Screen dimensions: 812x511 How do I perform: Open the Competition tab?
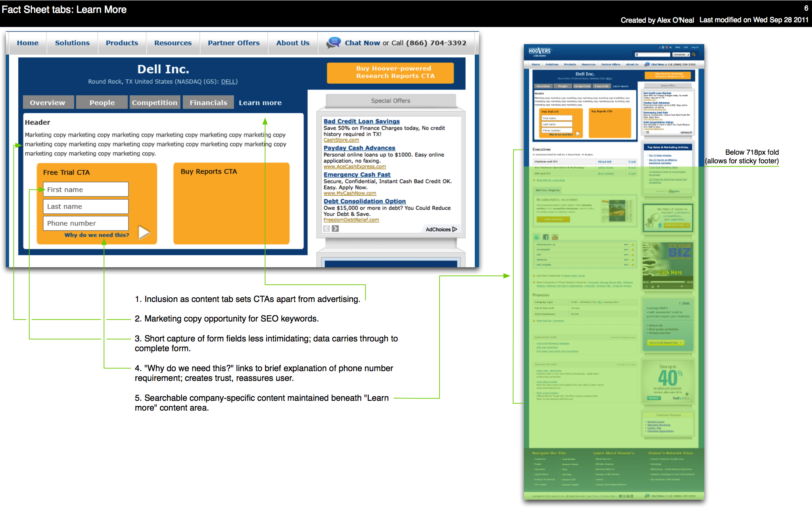tap(155, 102)
